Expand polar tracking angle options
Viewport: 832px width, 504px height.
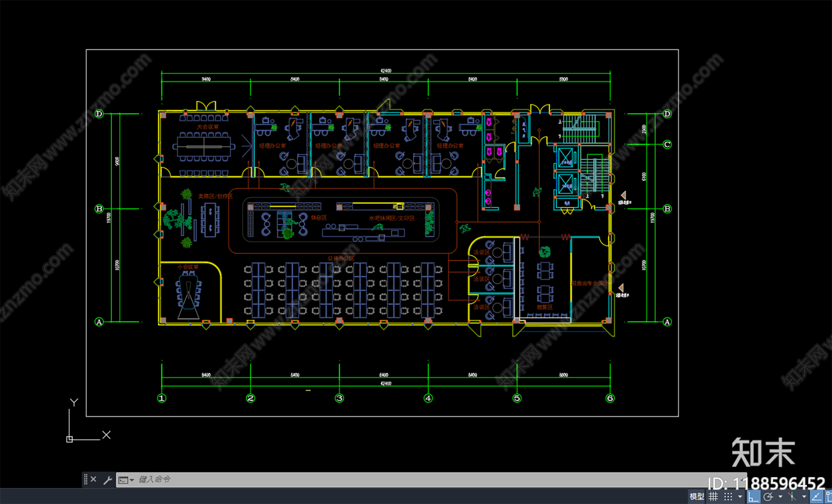click(780, 496)
